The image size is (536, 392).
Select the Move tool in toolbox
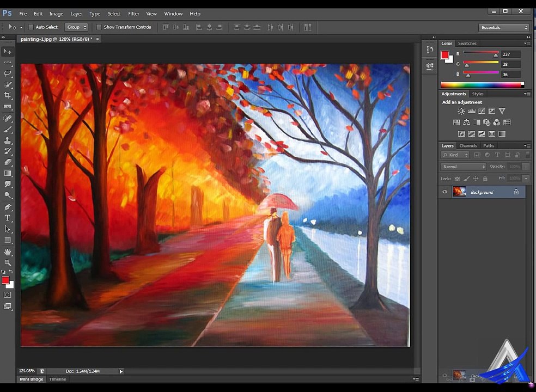(8, 52)
